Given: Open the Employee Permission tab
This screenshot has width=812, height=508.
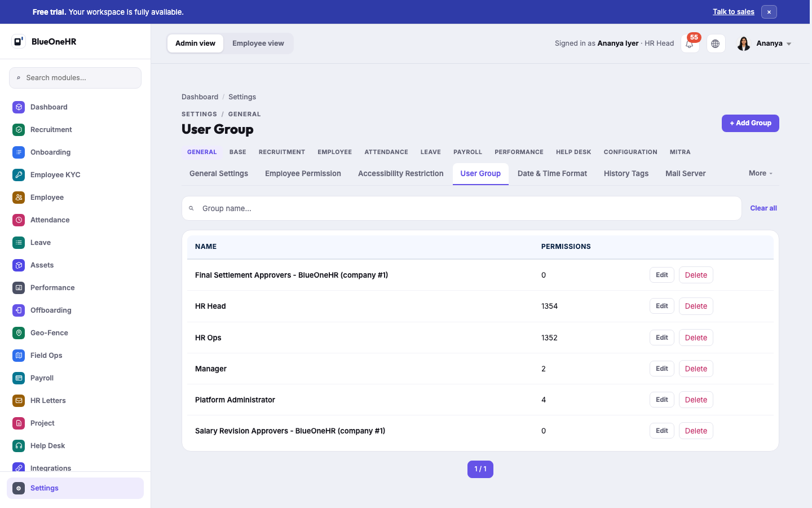Looking at the screenshot, I should click(303, 174).
